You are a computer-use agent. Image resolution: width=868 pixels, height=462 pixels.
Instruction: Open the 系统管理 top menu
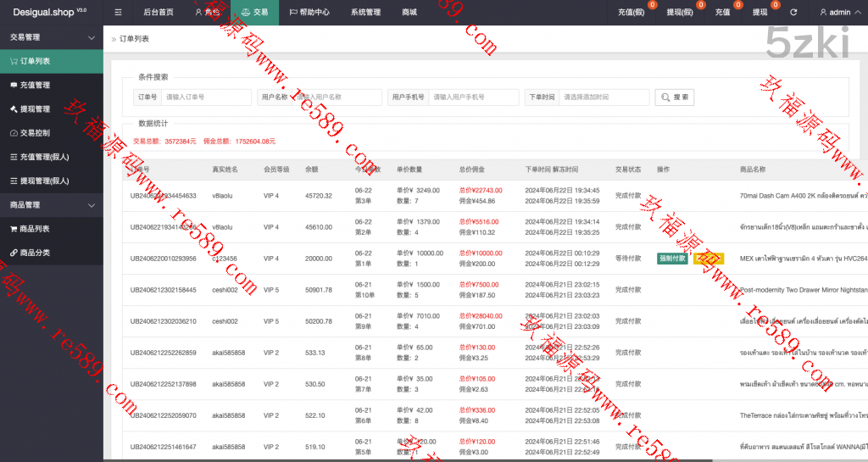click(x=365, y=13)
